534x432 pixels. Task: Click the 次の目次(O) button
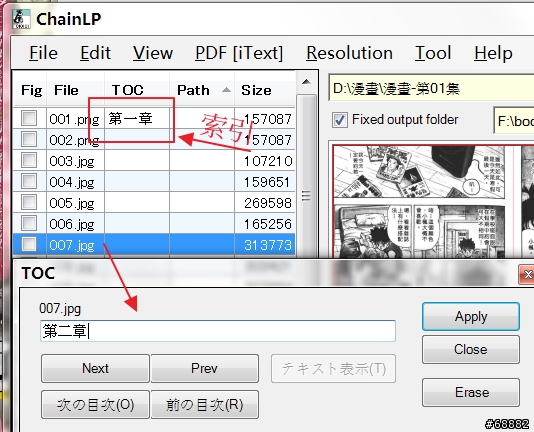[95, 404]
